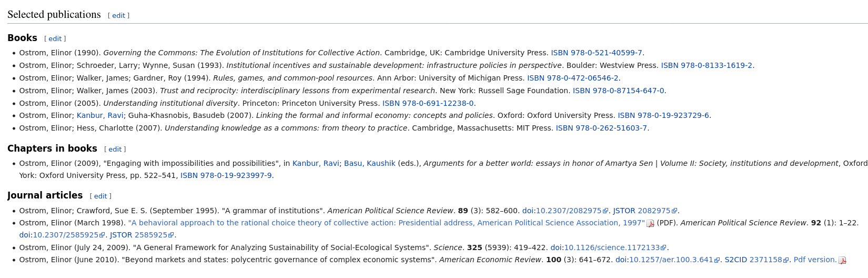
Task: Open ISBN 978-0-19-923997-9 link
Action: [226, 175]
